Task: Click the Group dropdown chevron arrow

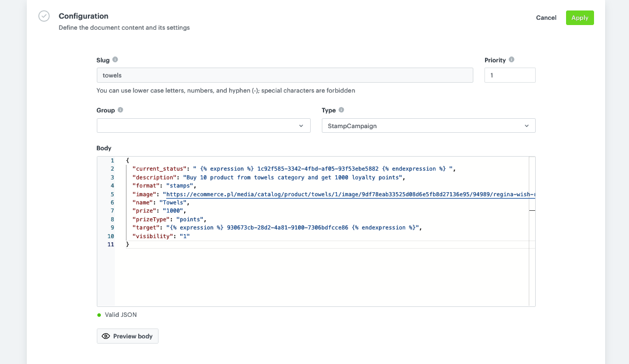Action: (x=301, y=125)
